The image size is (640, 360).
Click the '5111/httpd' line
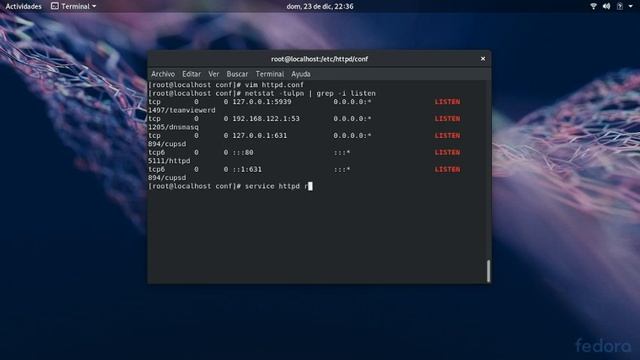(x=169, y=161)
